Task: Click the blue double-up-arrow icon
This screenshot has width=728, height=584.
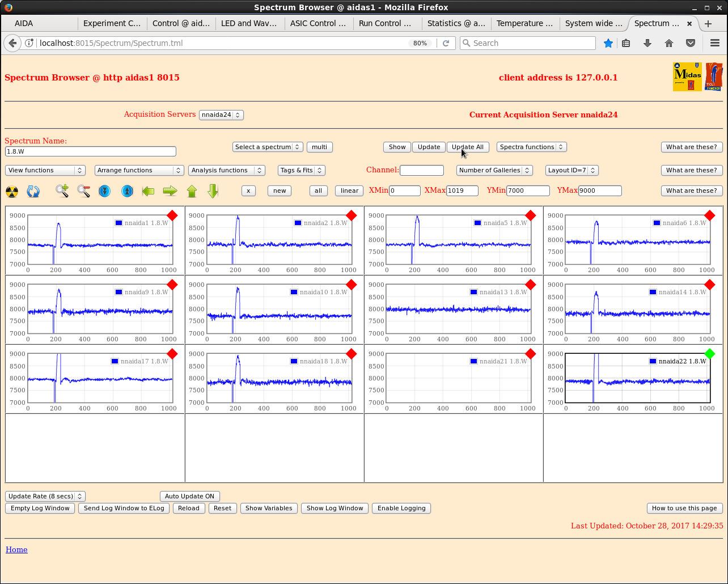Action: (127, 191)
